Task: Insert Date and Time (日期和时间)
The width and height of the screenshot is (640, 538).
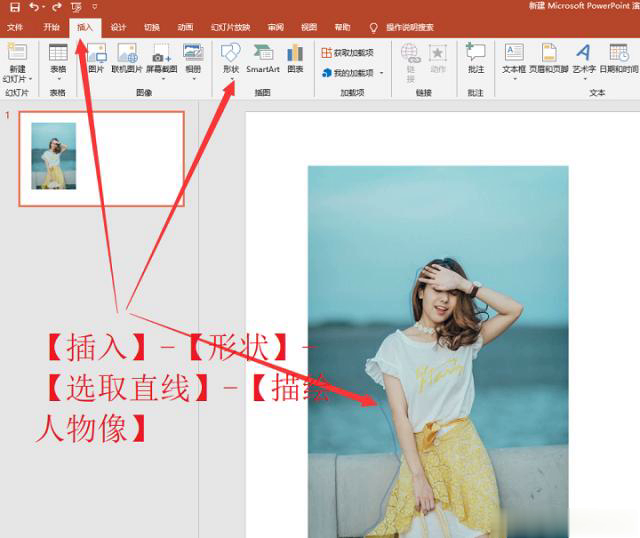Action: coord(619,58)
